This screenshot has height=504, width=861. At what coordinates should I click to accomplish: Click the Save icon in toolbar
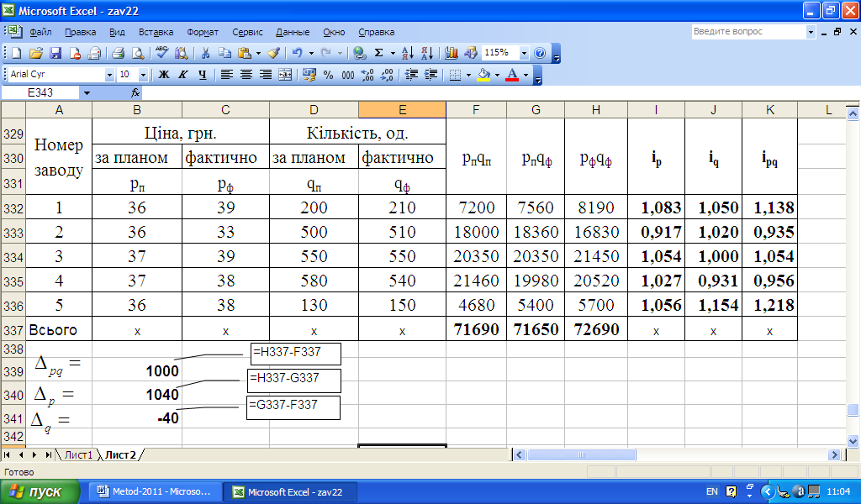(55, 53)
